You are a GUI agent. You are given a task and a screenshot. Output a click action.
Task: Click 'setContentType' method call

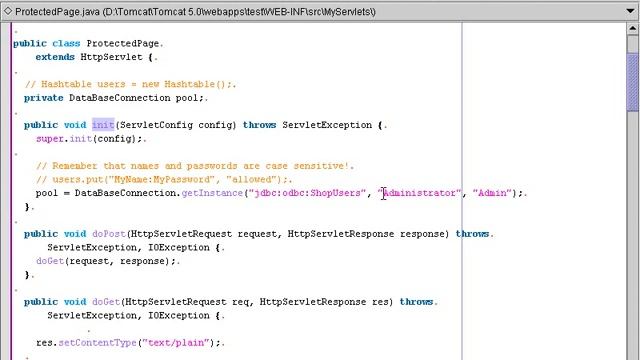pos(97,343)
